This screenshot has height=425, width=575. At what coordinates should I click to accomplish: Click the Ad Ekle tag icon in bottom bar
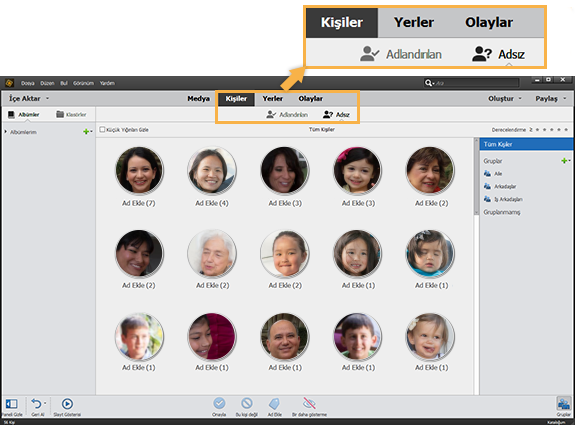point(274,403)
